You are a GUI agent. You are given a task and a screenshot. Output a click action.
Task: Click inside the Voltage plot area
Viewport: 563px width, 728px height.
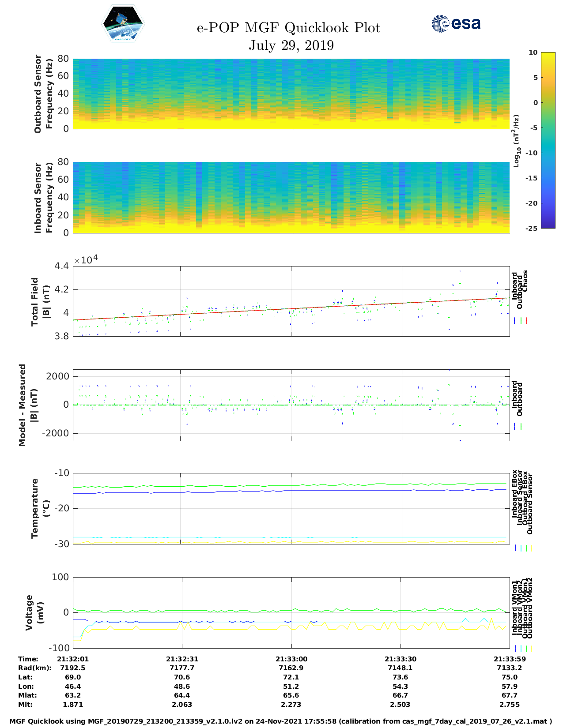pyautogui.click(x=291, y=612)
